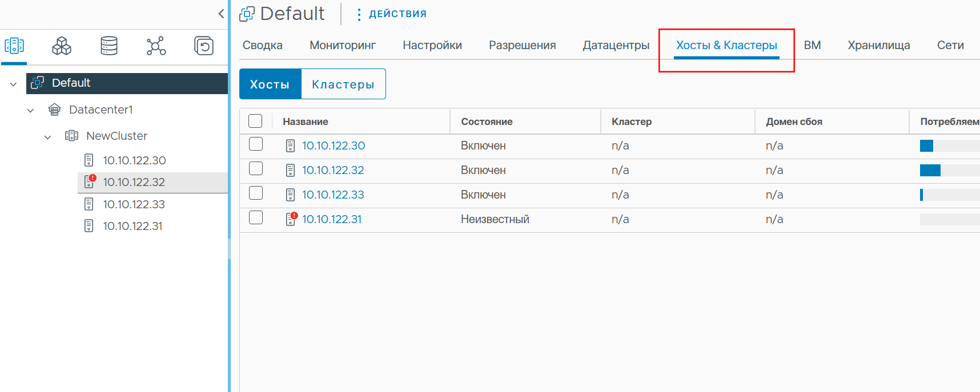Open host link 10.10.122.32 in table
980x392 pixels.
pos(333,170)
